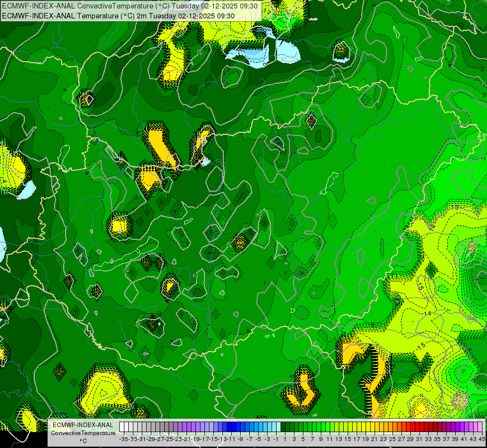Click the Temperature 2m title line
Image resolution: width=487 pixels, height=448 pixels.
(x=118, y=16)
